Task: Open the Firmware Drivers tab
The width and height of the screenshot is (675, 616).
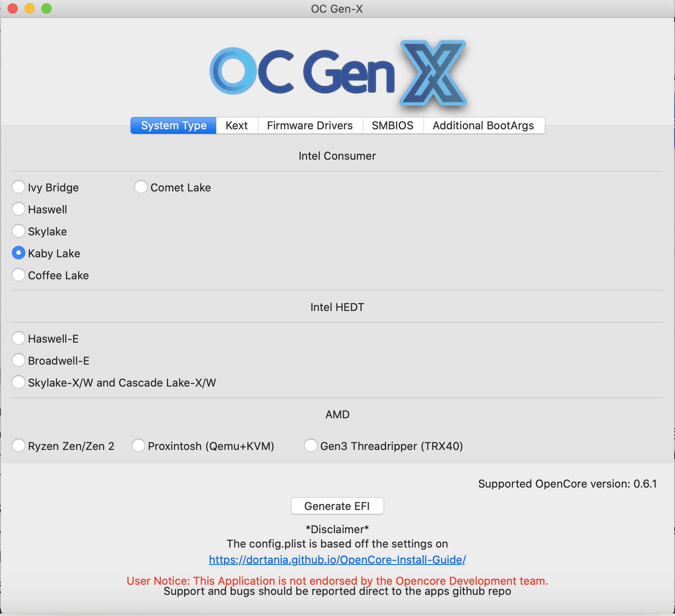Action: coord(310,125)
